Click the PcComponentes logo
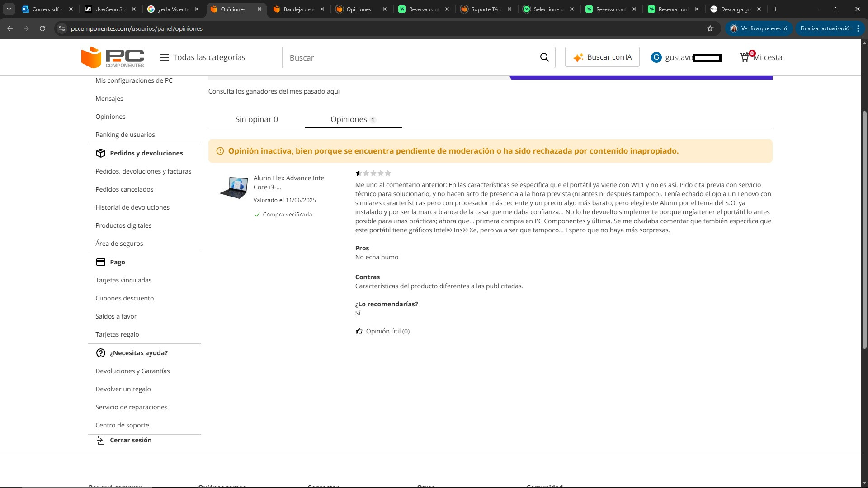Image resolution: width=868 pixels, height=488 pixels. 113,57
